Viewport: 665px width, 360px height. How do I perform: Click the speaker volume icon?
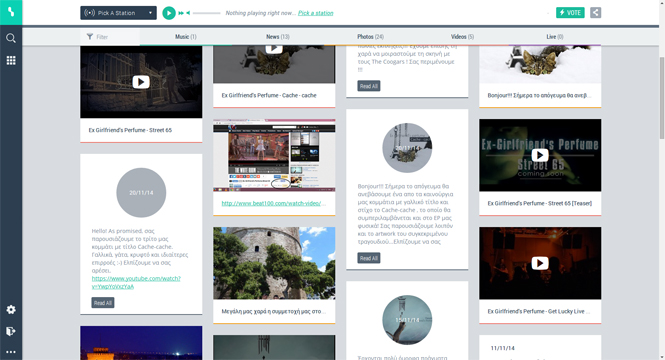[188, 13]
